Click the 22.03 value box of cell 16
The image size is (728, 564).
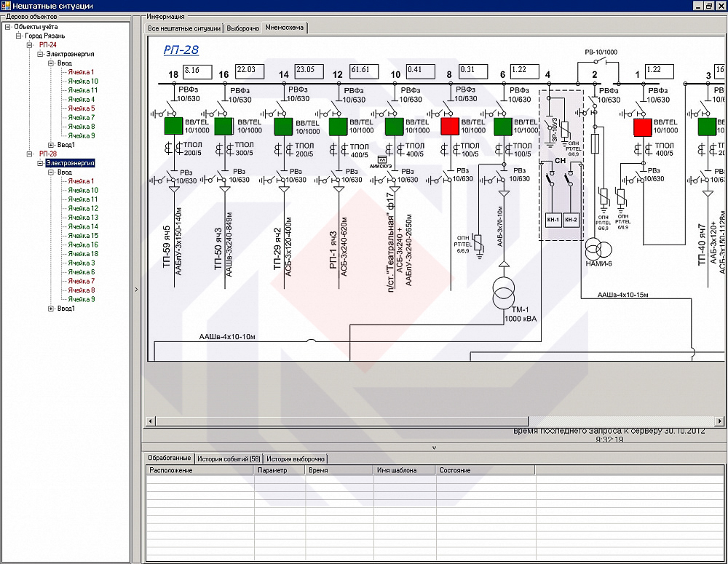250,71
